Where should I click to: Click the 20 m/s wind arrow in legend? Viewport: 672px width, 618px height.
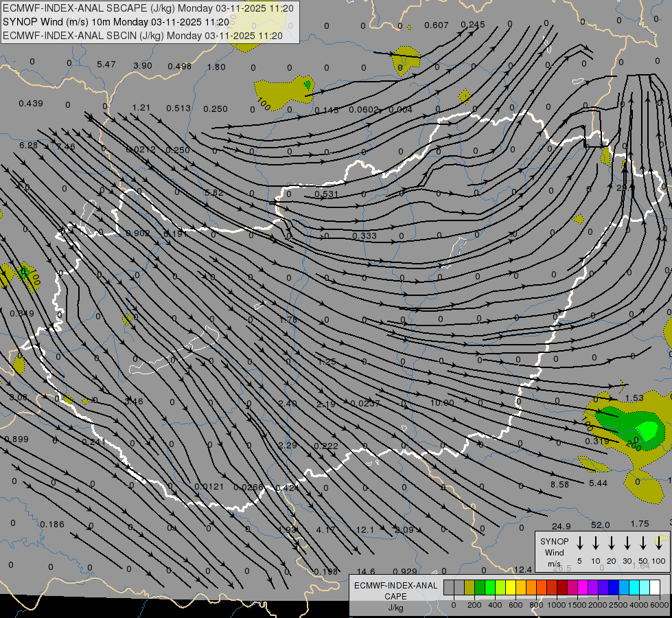click(x=611, y=543)
